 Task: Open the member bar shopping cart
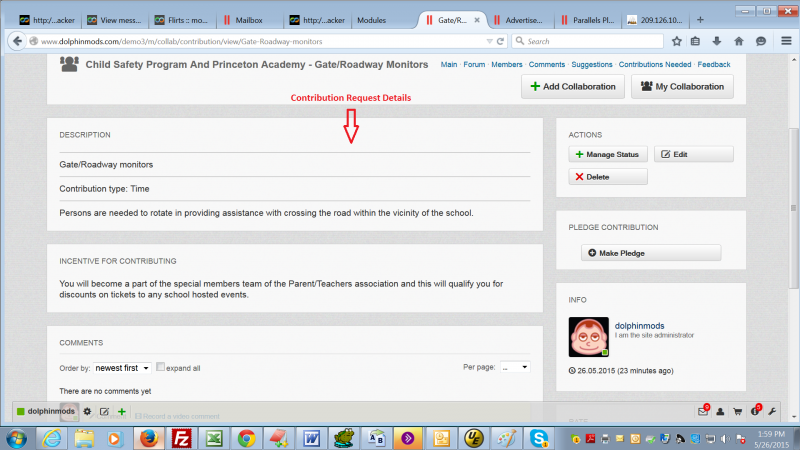point(737,411)
